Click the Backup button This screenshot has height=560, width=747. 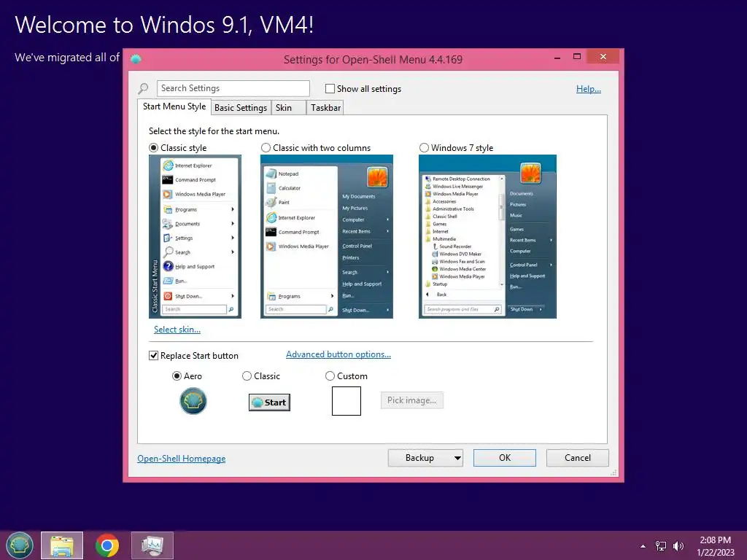419,458
